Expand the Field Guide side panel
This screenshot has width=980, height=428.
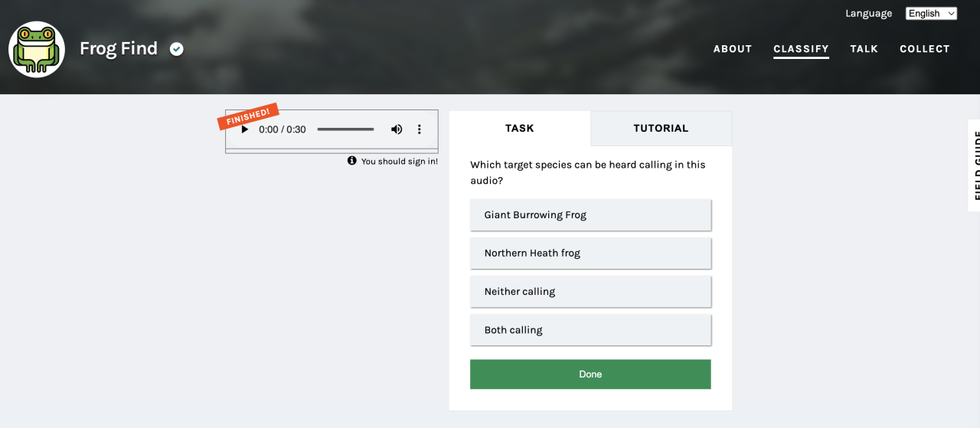pos(975,165)
